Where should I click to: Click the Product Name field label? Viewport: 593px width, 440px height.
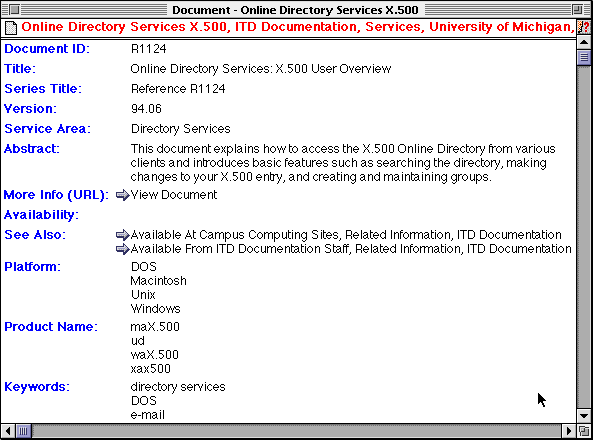[x=51, y=327]
